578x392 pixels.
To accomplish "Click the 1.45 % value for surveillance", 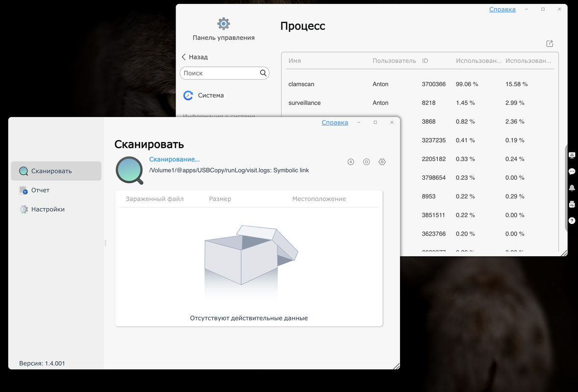I will (x=465, y=103).
